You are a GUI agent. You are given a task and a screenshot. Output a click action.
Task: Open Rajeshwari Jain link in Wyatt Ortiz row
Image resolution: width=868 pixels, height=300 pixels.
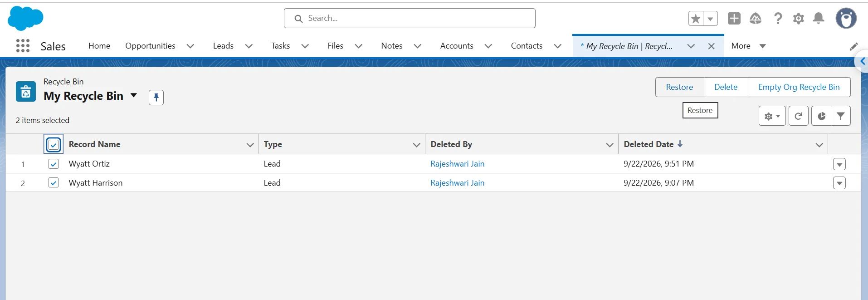(457, 164)
